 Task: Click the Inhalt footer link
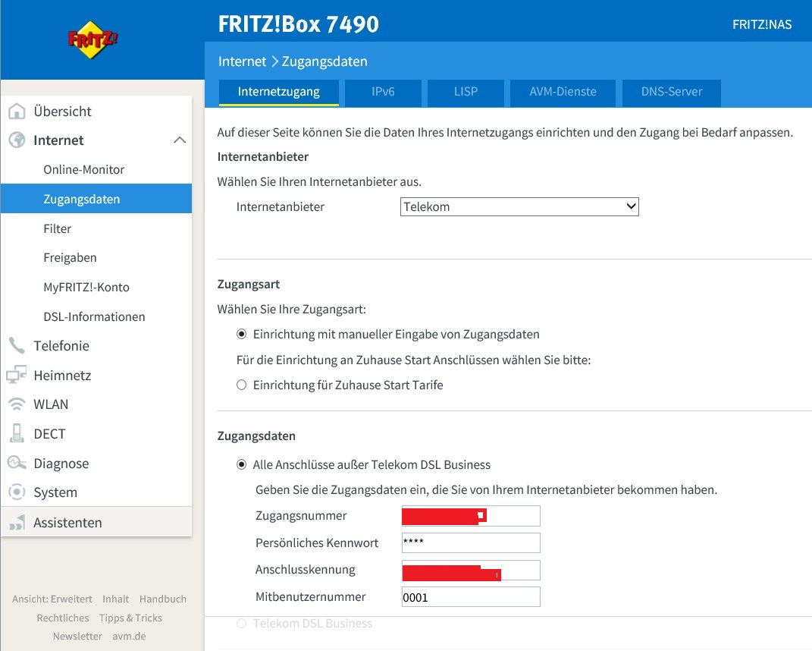pos(115,599)
